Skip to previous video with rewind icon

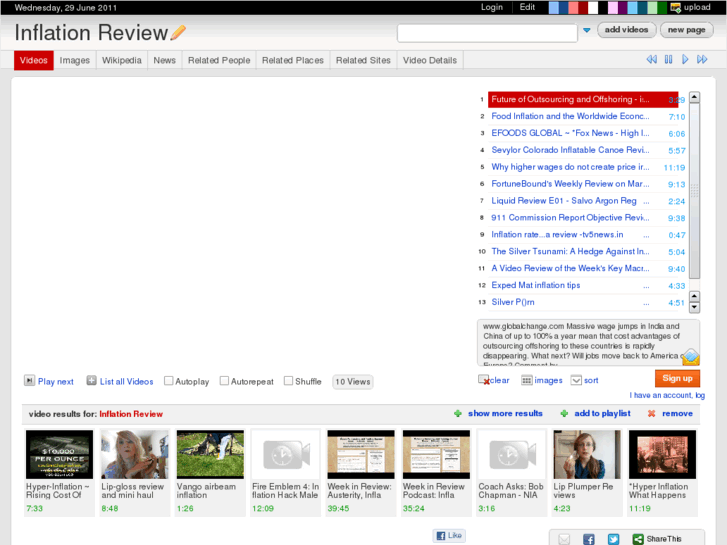[x=651, y=59]
